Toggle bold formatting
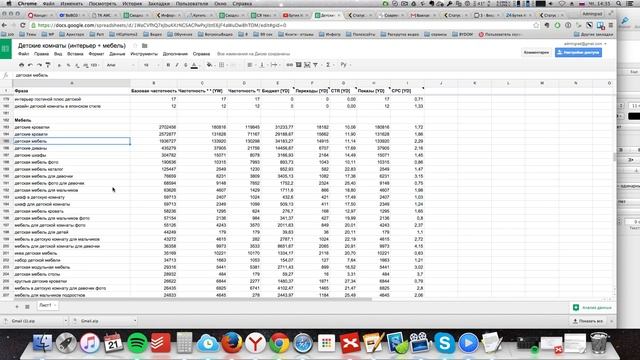This screenshot has width=640, height=360. click(168, 65)
